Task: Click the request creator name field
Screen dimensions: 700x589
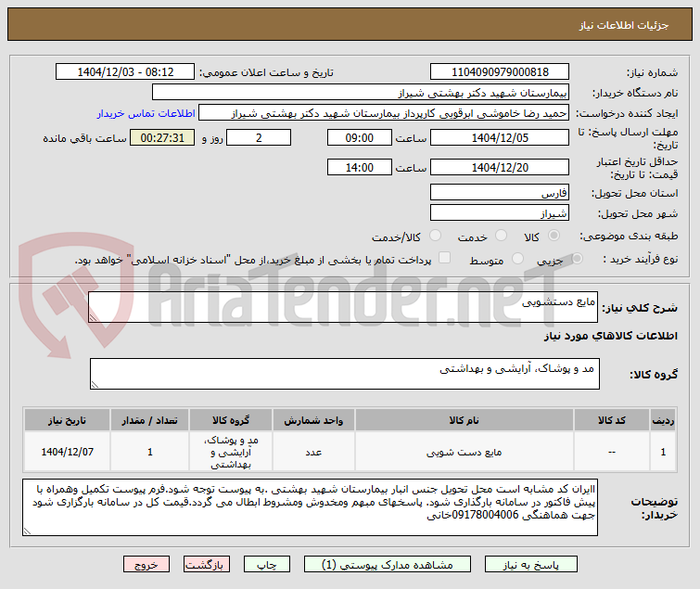Action: point(384,112)
